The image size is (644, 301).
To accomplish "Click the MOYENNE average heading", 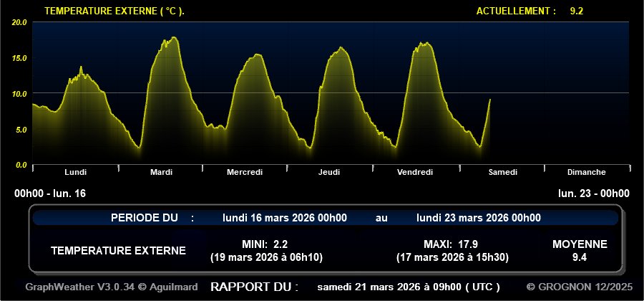I will (x=580, y=244).
